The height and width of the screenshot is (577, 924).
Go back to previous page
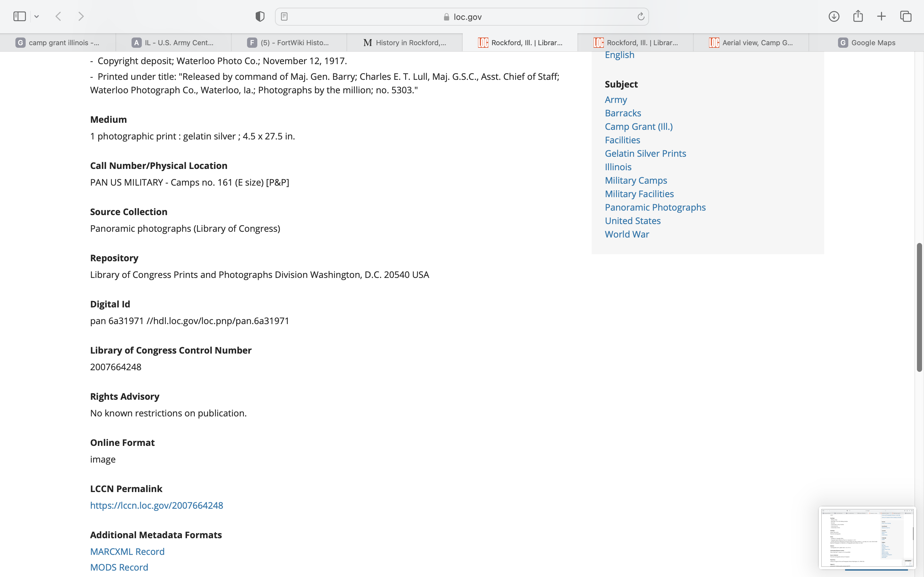58,16
